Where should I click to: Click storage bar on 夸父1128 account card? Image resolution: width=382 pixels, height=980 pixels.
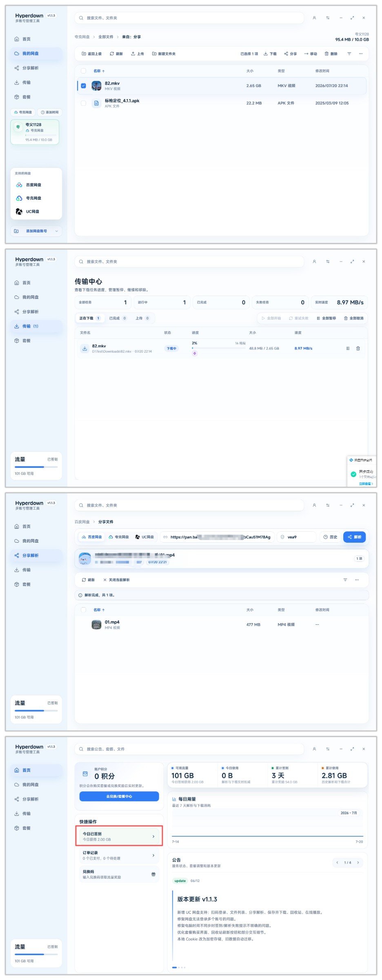41,135
